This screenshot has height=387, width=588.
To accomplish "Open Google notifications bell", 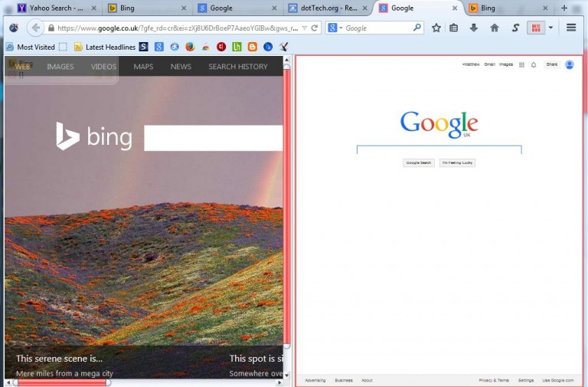I will pyautogui.click(x=534, y=65).
